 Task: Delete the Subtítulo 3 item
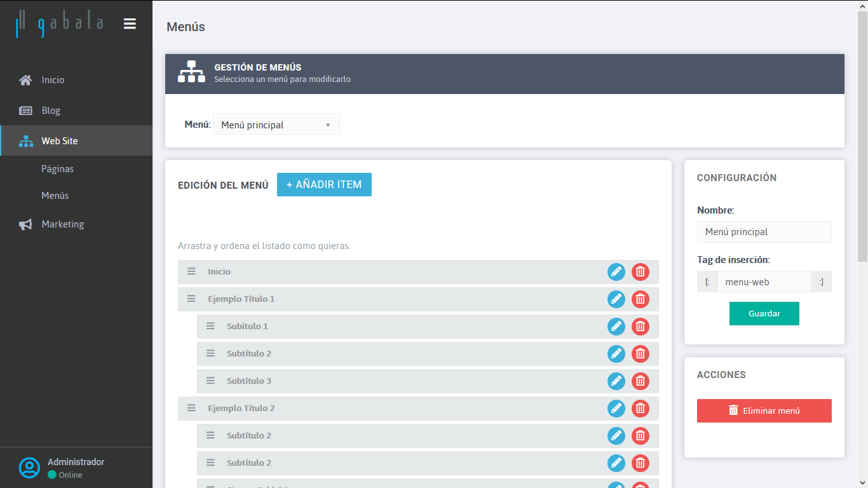[x=641, y=381]
